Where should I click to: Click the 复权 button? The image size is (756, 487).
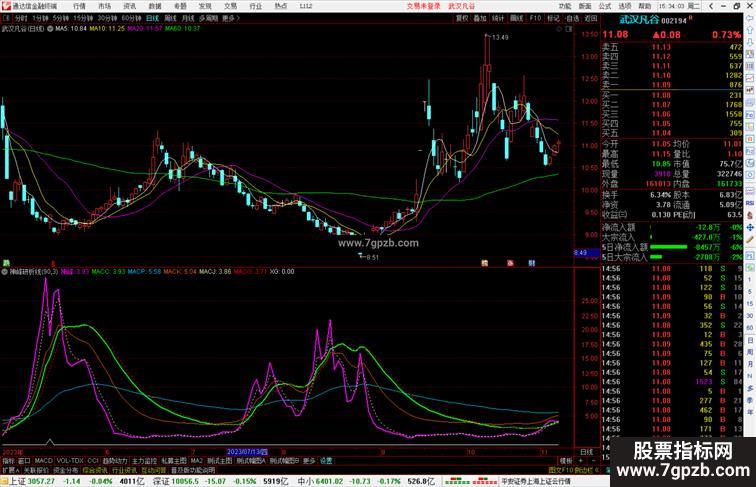click(x=462, y=18)
